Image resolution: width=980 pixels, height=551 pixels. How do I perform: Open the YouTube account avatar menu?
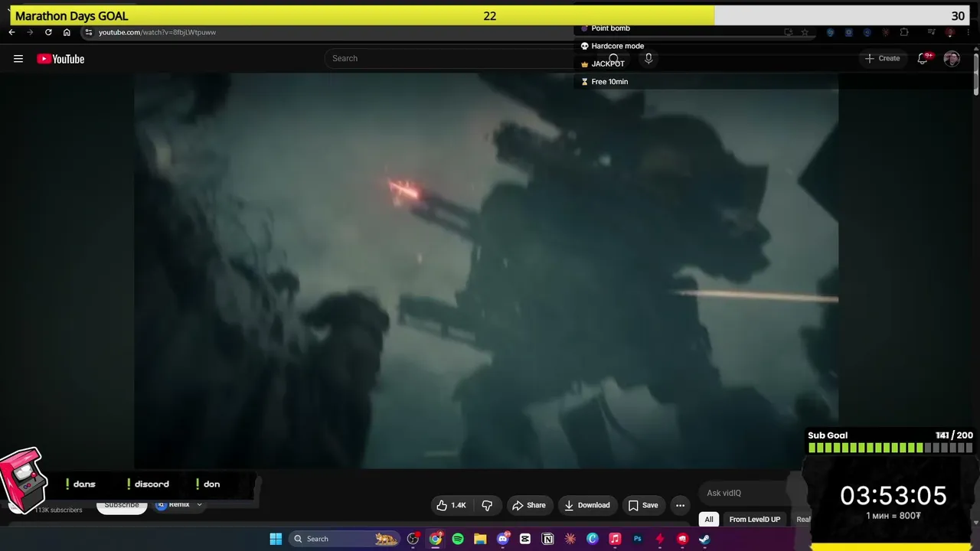952,58
